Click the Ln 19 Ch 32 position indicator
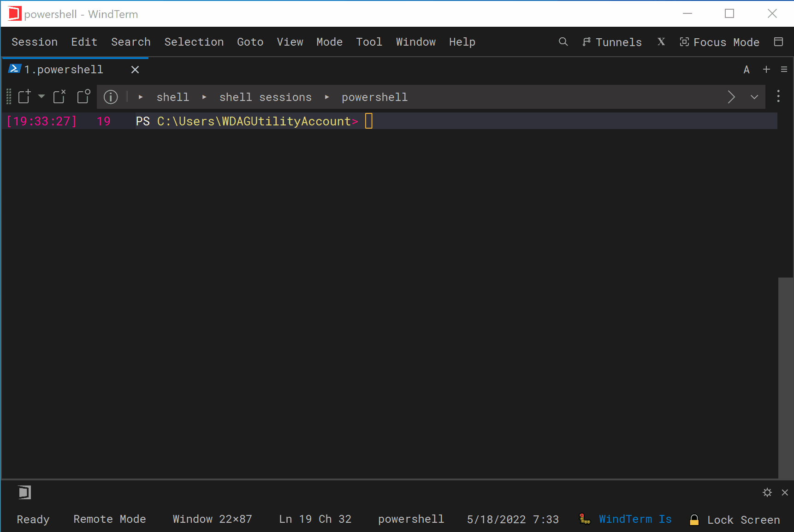Screen dimensions: 794x532 (315, 519)
